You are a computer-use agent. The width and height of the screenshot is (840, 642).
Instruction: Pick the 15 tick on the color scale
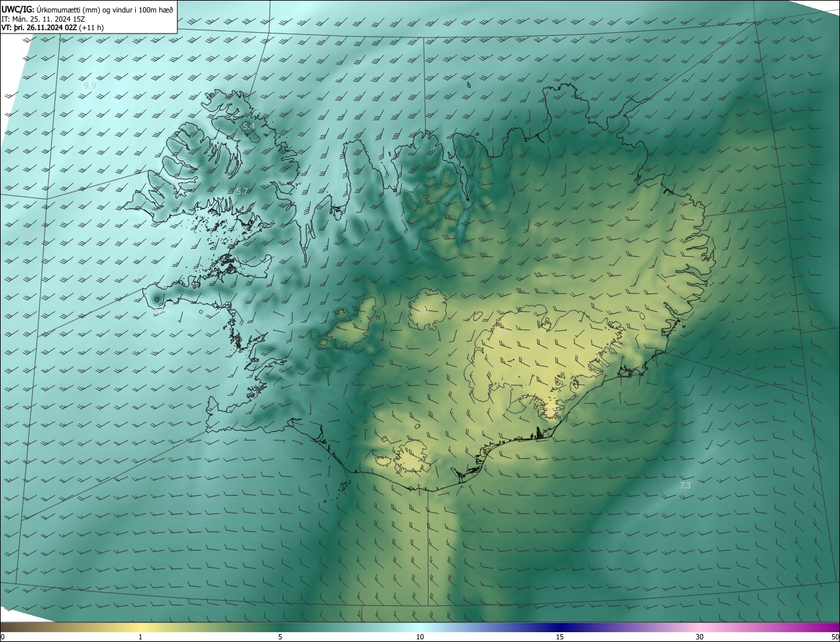(560, 637)
